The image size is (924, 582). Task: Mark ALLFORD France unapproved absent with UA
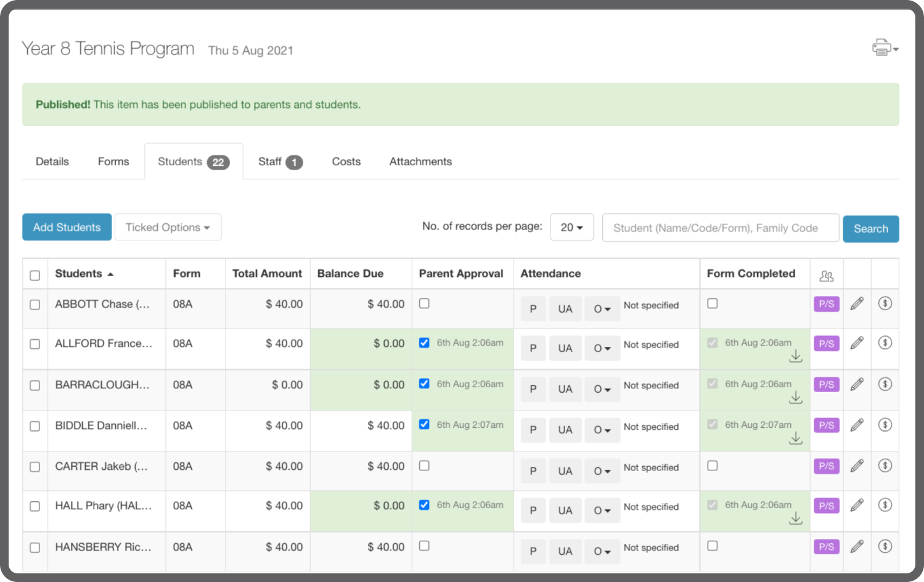coord(565,348)
